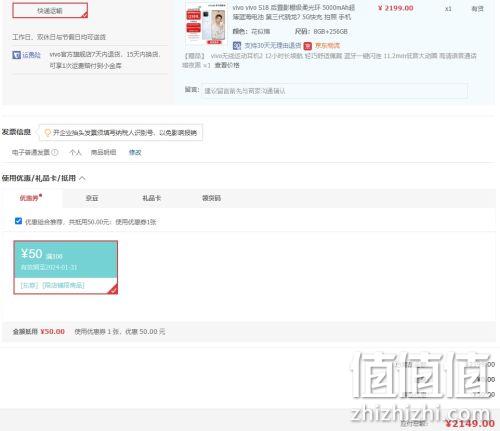Click the ¥2199.00 item price
The image size is (500, 431).
396,8
